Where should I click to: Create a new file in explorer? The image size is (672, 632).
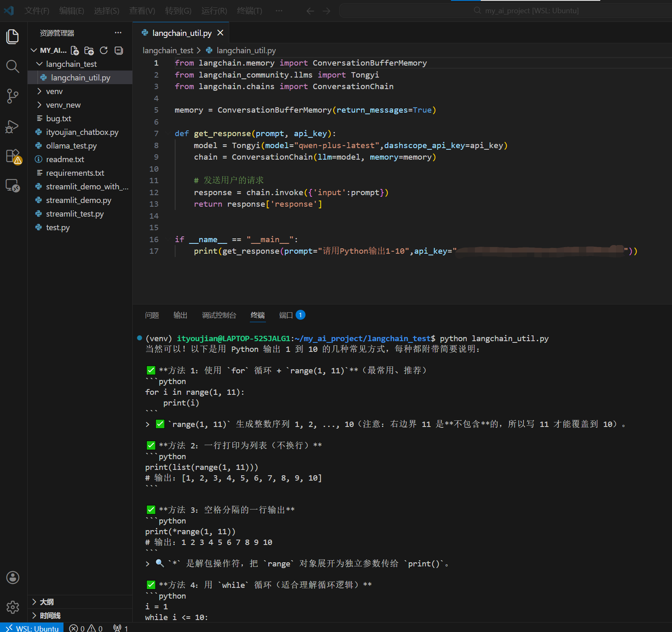coord(75,50)
